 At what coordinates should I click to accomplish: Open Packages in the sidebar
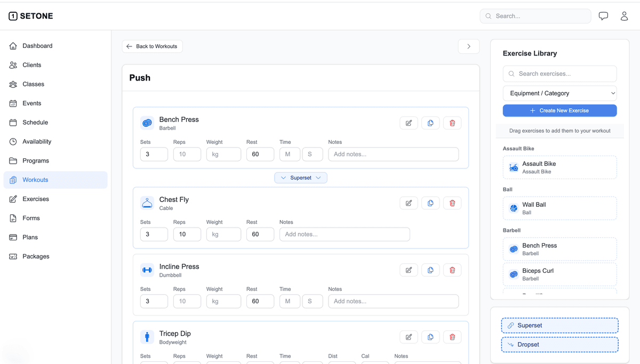(55, 256)
